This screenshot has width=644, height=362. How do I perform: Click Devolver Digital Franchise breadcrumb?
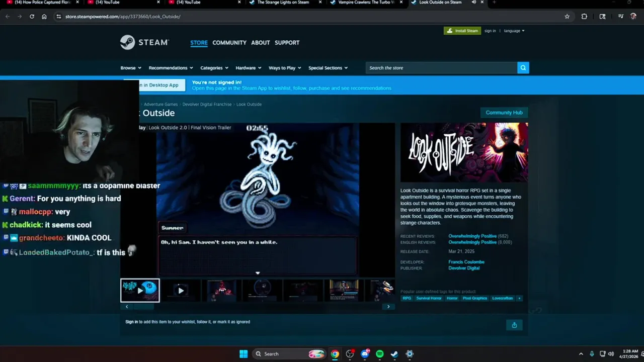click(x=207, y=105)
